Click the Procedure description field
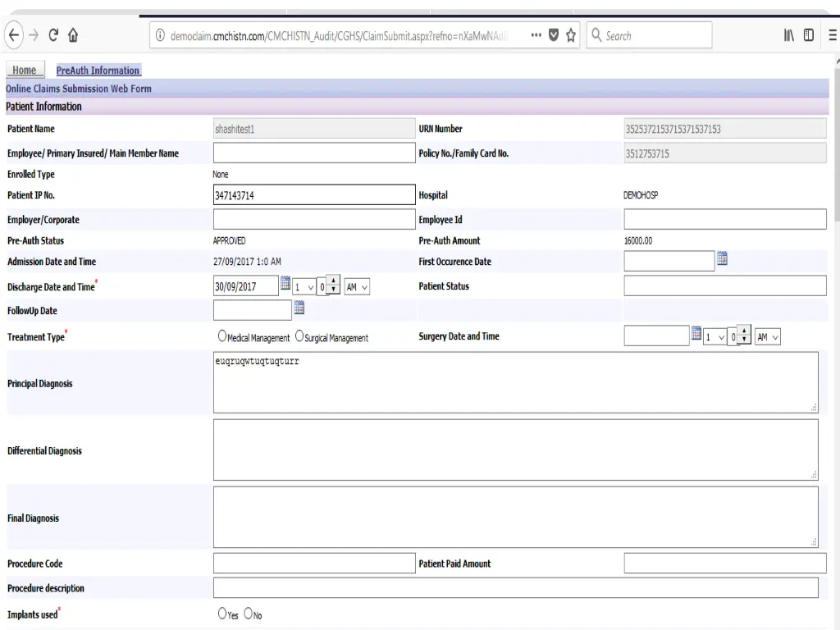840x630 pixels. [515, 588]
